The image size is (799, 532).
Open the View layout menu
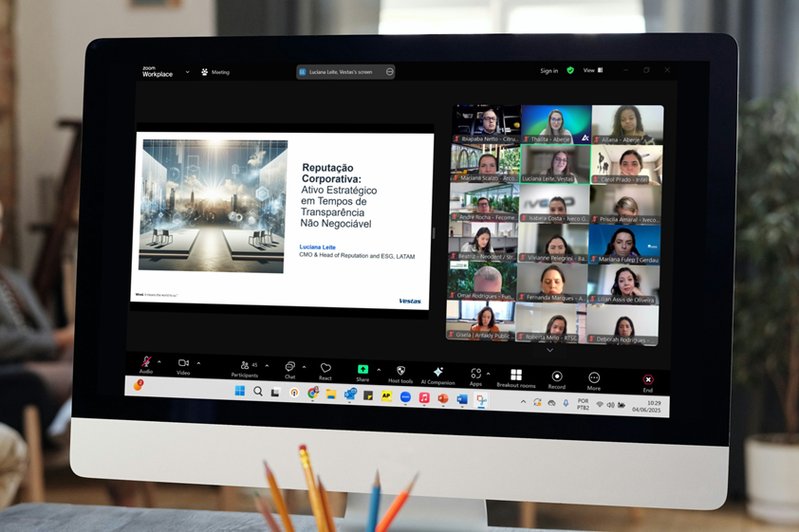[x=592, y=70]
